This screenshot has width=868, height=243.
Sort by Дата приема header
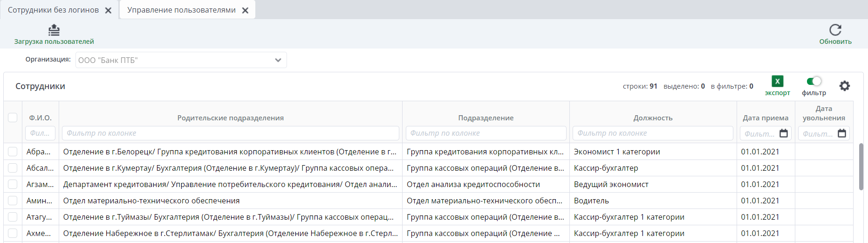[x=765, y=118]
